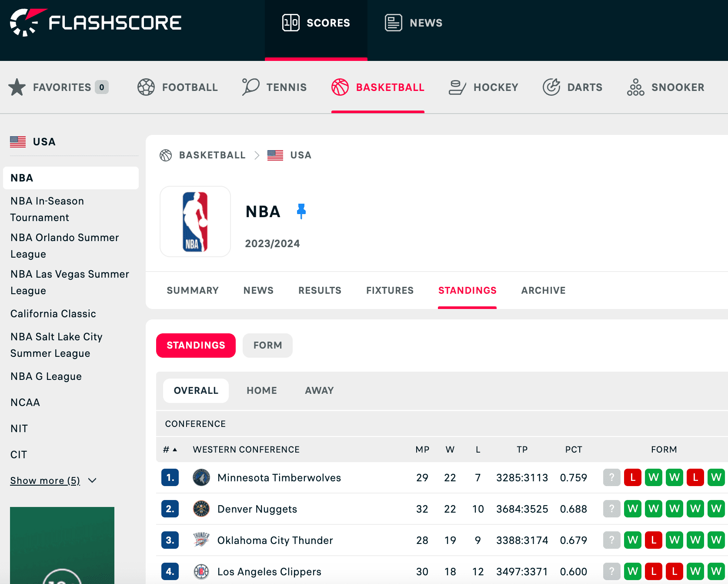
Task: Click the Denver Nuggets team logo
Action: pos(201,509)
